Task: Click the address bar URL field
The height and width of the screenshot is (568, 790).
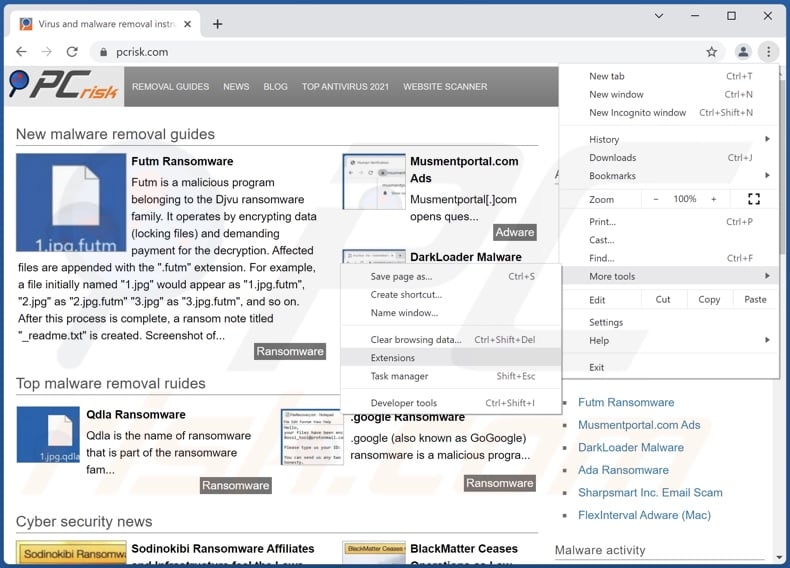Action: (400, 52)
